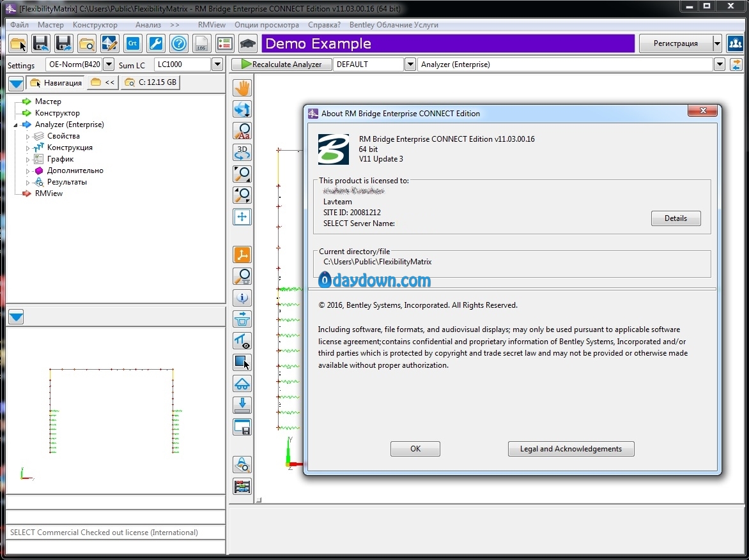The width and height of the screenshot is (749, 560).
Task: Click the Регистрация button
Action: pos(676,43)
